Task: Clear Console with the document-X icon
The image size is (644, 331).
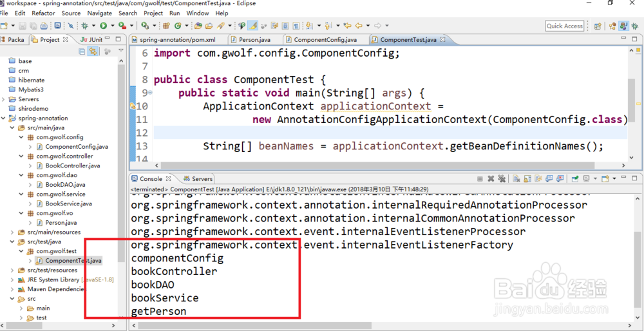Action: tap(516, 178)
